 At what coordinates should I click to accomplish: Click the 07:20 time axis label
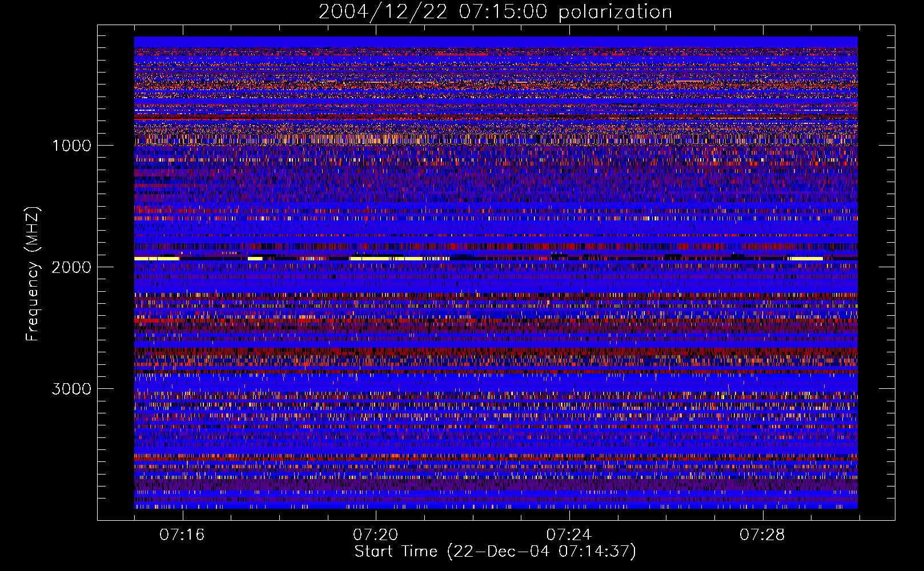[x=375, y=535]
